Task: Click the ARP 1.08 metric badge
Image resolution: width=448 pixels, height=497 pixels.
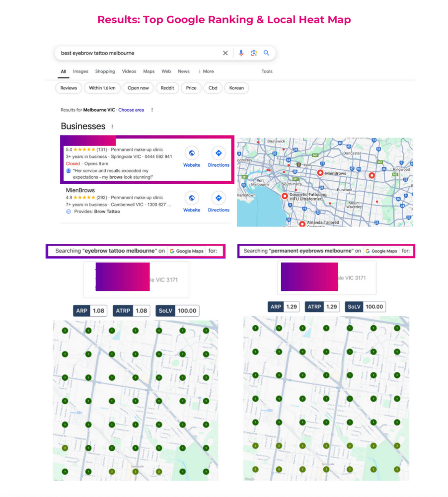Action: (90, 311)
